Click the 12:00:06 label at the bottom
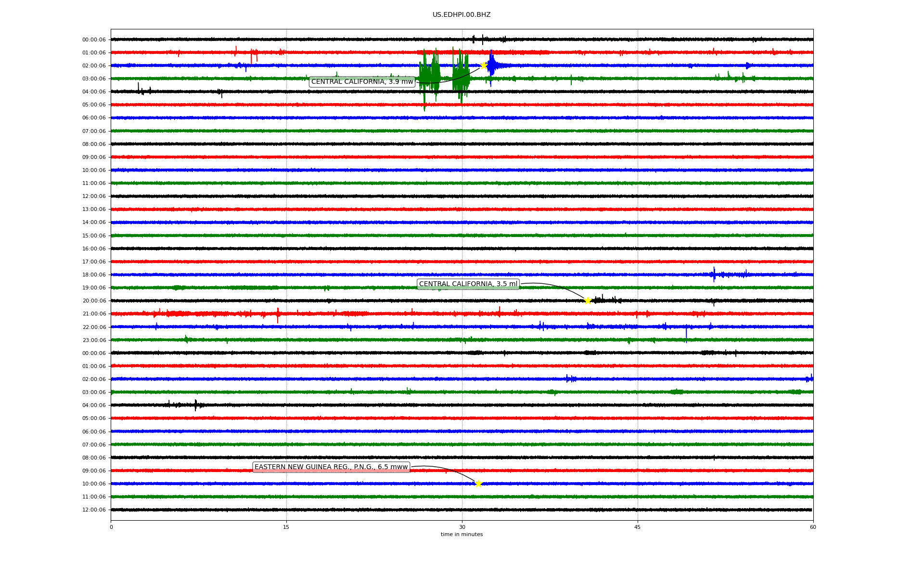The image size is (924, 578). [94, 510]
